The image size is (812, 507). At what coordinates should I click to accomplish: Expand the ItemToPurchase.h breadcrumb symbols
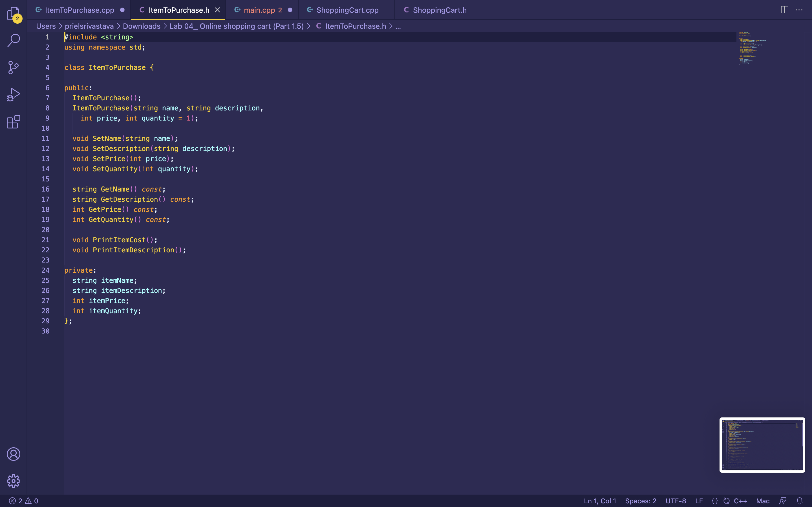click(x=398, y=26)
